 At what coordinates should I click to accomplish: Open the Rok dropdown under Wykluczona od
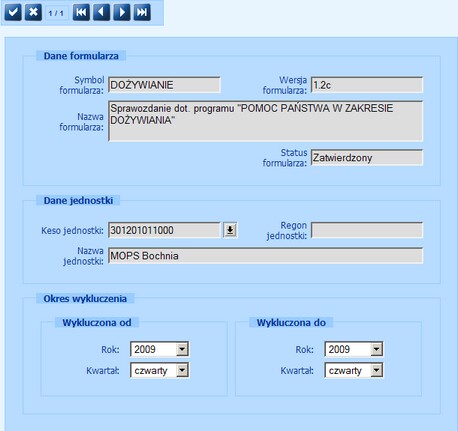pos(182,349)
